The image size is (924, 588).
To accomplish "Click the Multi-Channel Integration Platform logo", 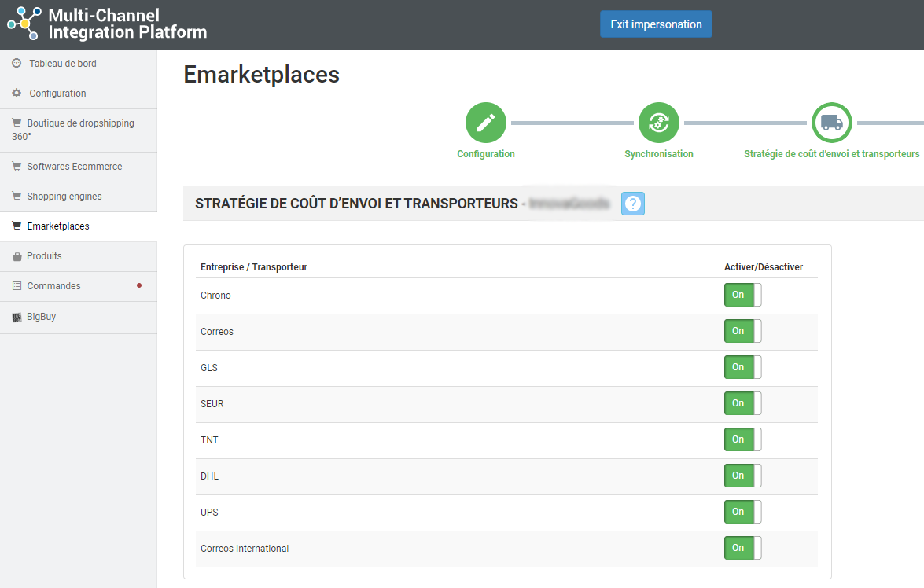I will coord(24,24).
